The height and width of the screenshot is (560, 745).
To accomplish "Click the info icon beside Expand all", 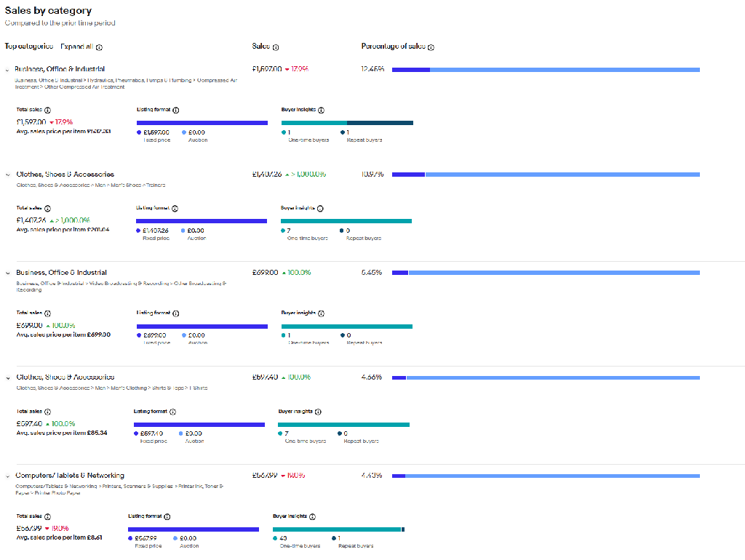I will pyautogui.click(x=100, y=47).
